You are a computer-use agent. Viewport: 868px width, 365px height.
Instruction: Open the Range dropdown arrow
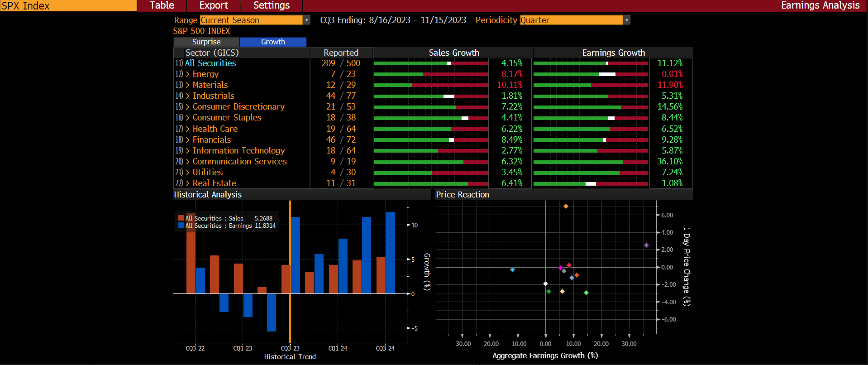pos(307,20)
